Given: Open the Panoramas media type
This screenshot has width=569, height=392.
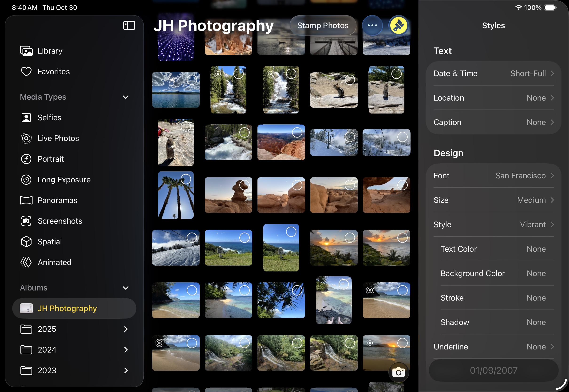Looking at the screenshot, I should [x=57, y=200].
